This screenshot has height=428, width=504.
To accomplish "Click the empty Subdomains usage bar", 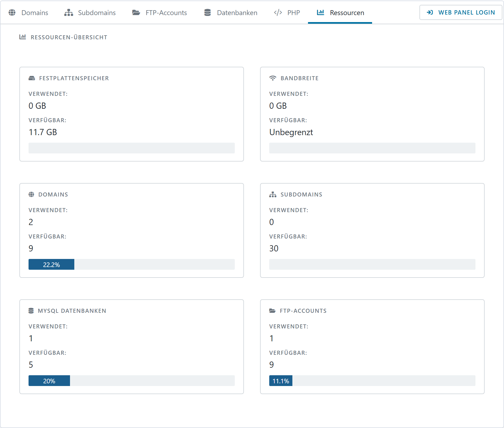I will 372,264.
